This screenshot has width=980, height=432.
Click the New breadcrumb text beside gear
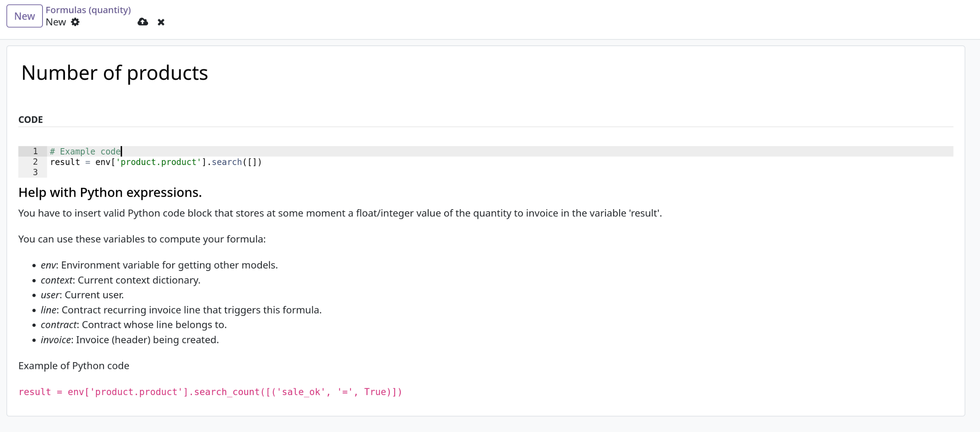pos(55,22)
